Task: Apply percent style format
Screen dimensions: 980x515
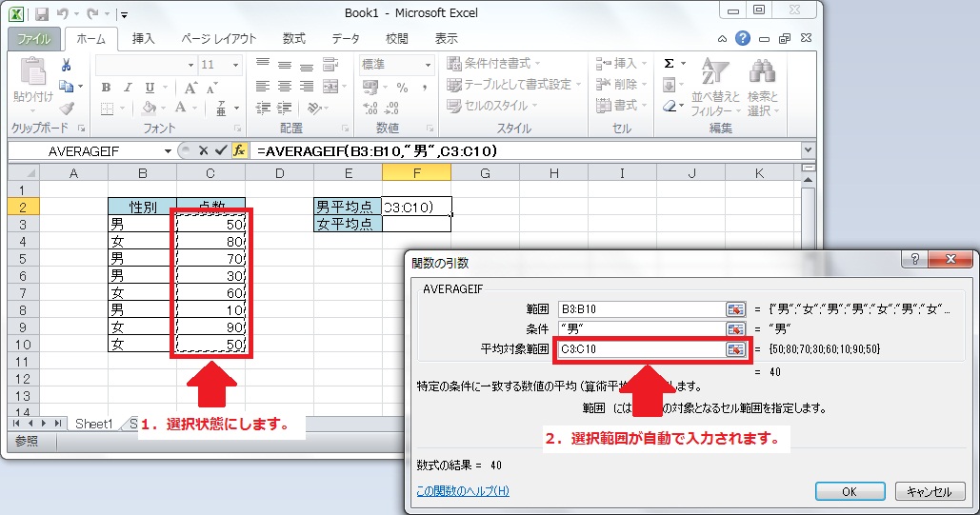Action: tap(403, 88)
